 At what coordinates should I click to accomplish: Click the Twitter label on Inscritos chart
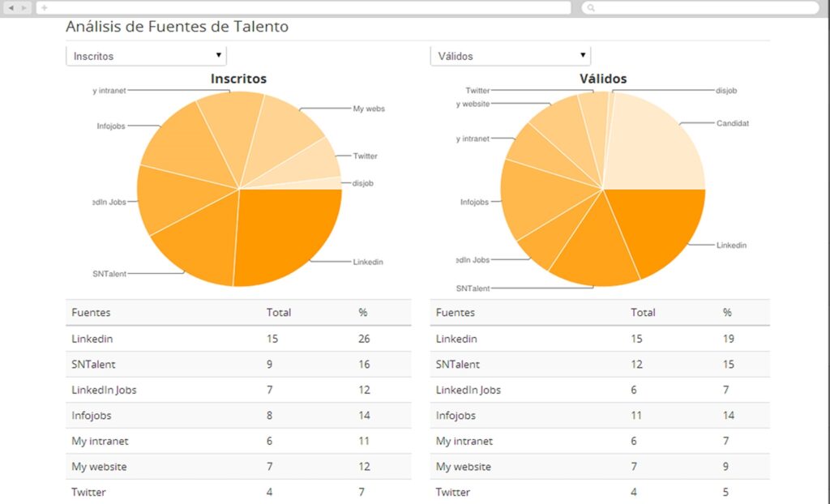pos(365,156)
